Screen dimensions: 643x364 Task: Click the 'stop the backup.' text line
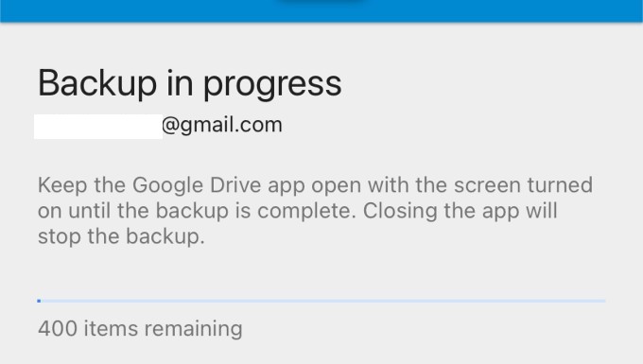[121, 236]
